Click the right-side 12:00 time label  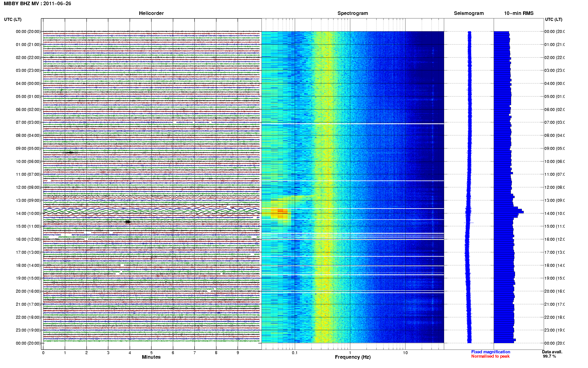[554, 187]
